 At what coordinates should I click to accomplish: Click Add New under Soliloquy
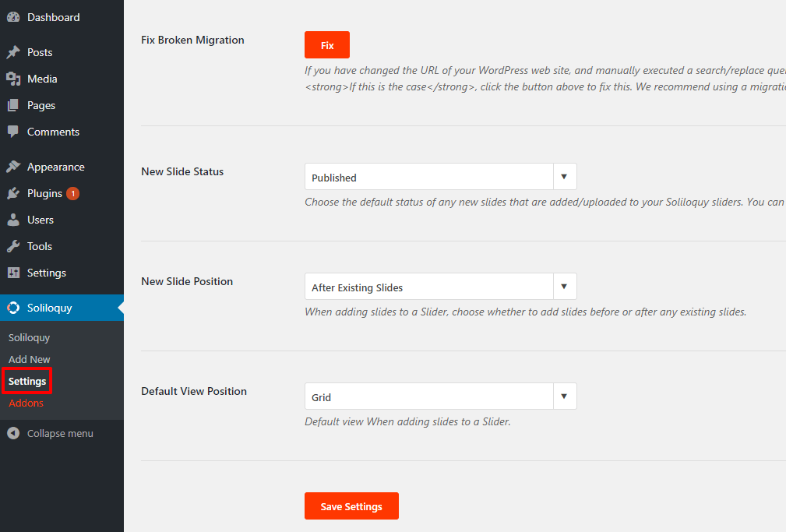tap(29, 360)
